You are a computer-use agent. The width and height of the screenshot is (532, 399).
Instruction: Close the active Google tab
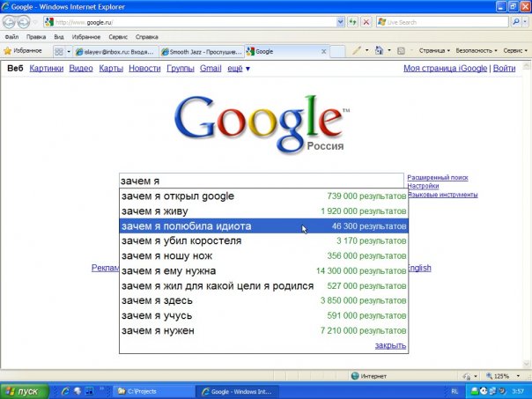pos(323,51)
